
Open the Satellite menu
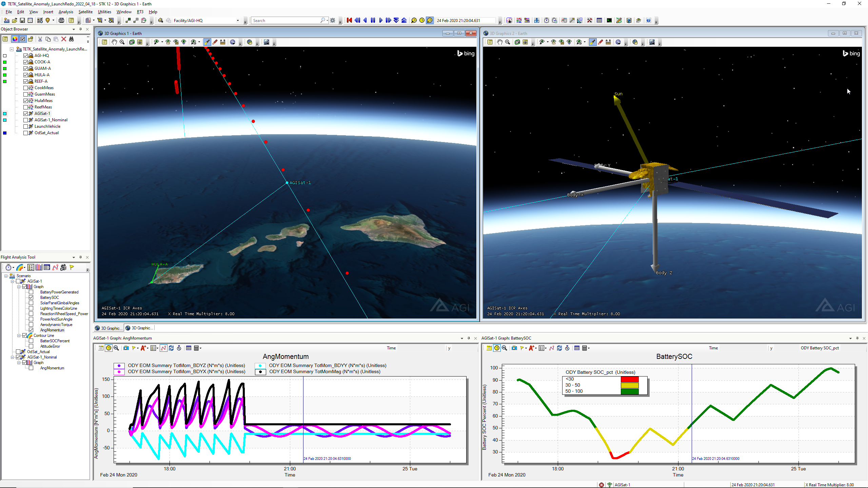[85, 12]
